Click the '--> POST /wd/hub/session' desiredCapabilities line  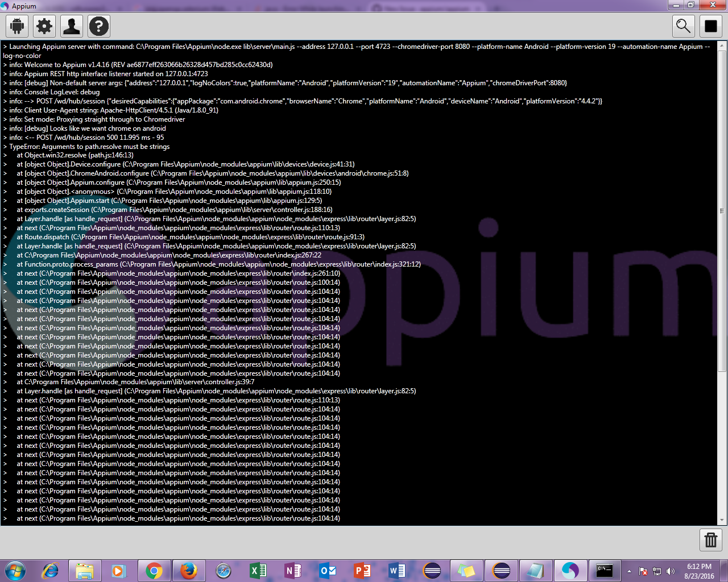[x=302, y=101]
